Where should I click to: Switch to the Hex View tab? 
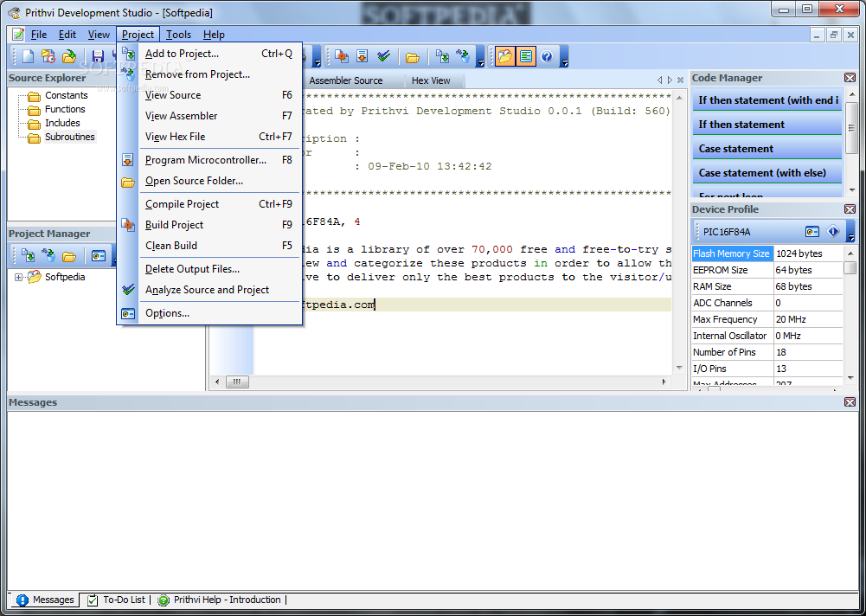pos(431,80)
